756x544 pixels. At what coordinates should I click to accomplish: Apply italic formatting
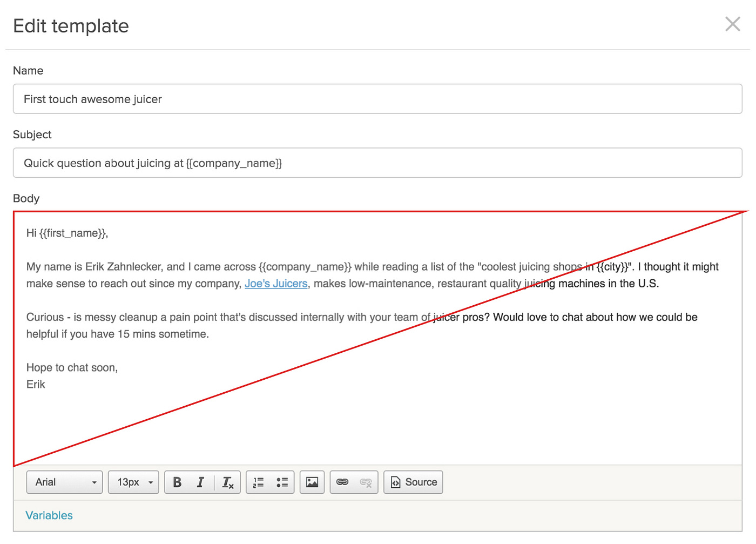point(200,482)
